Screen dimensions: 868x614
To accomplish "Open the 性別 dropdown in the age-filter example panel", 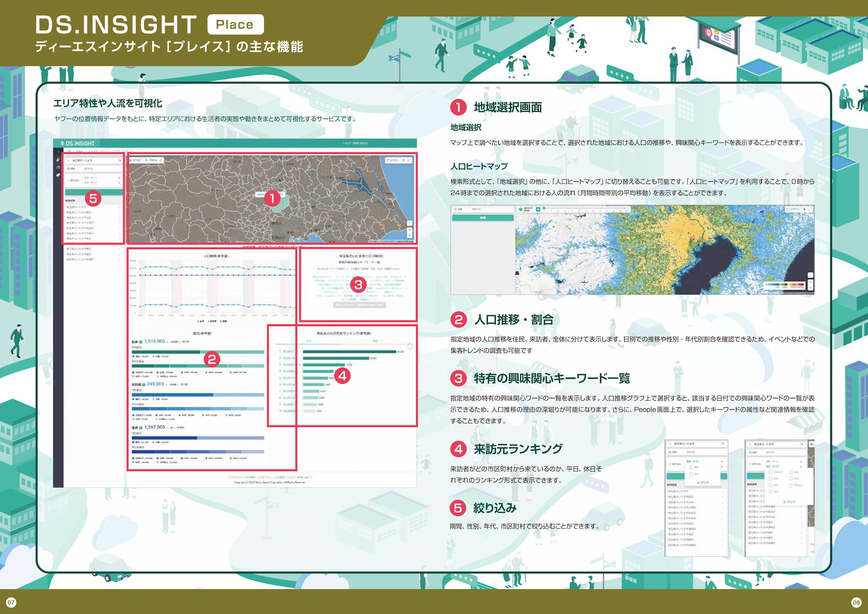I will 784,461.
